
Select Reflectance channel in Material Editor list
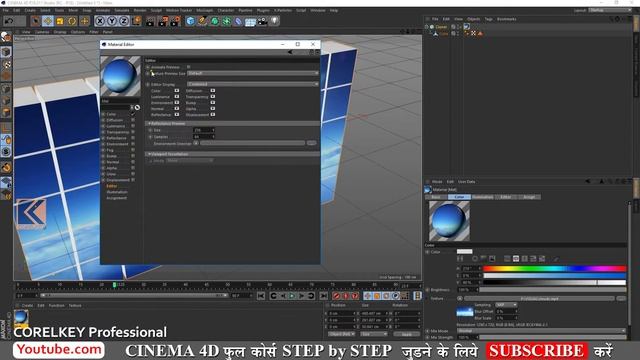point(116,138)
